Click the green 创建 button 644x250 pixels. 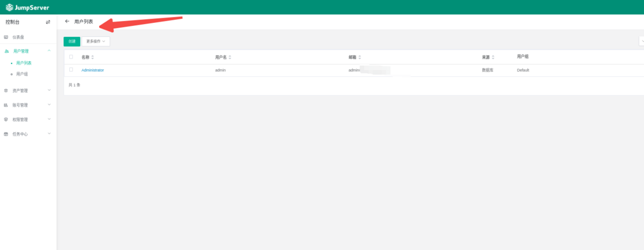coord(72,42)
